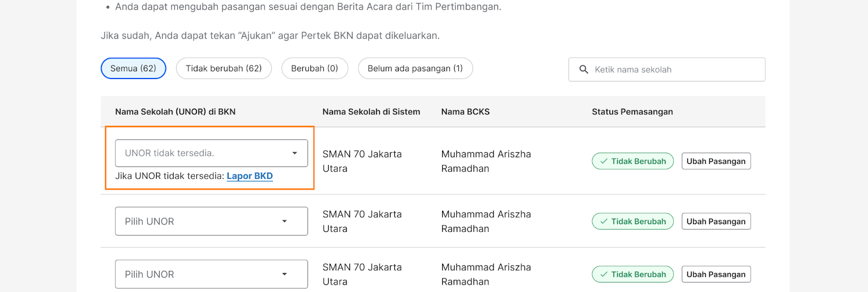Click the third row's Ubah Pasangan button
The image size is (868, 292).
[x=716, y=275]
